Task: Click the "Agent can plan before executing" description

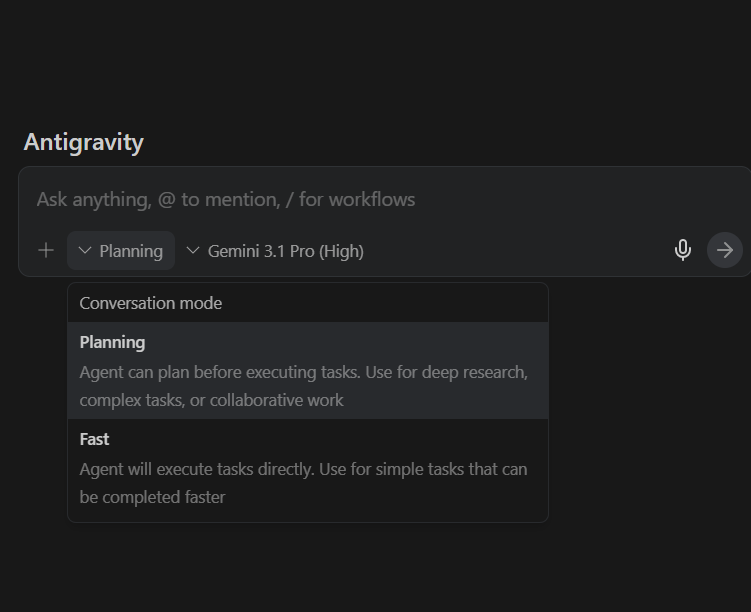Action: pos(303,372)
